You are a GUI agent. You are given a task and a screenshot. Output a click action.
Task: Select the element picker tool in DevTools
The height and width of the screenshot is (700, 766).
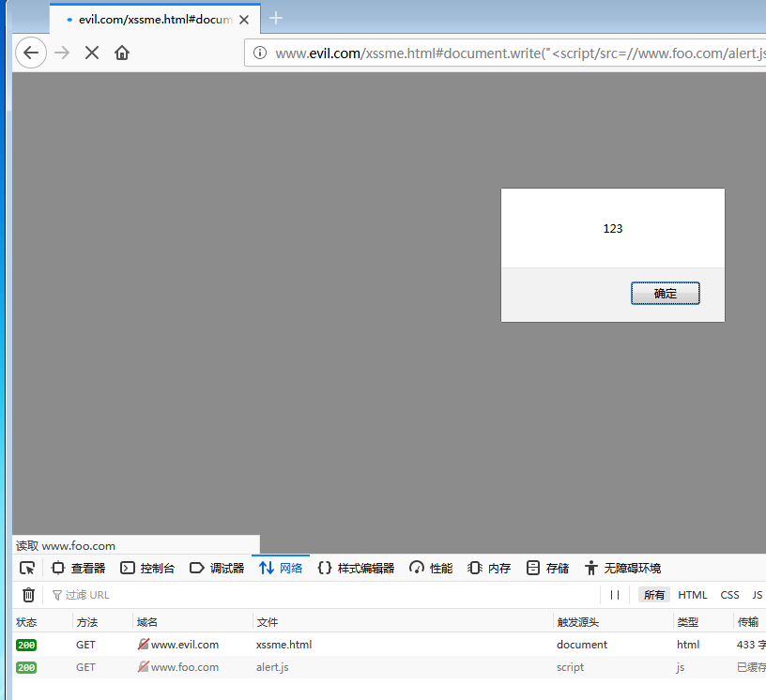26,568
